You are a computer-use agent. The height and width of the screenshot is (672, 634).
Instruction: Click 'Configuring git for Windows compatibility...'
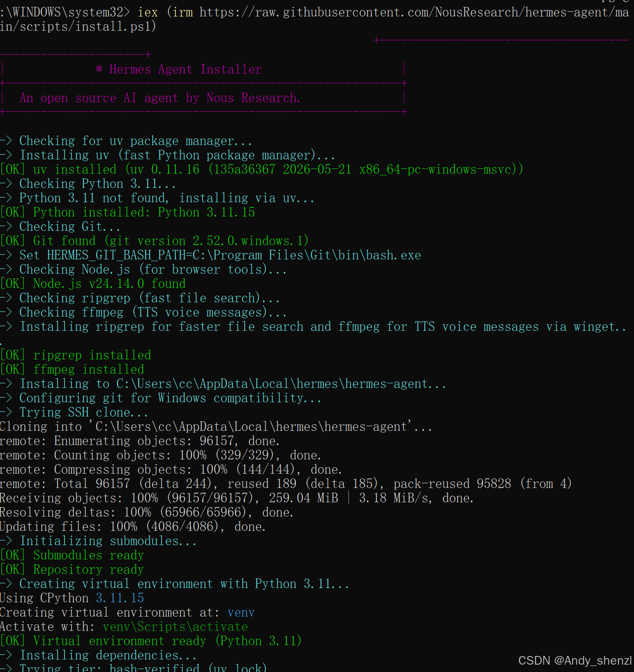coord(161,398)
